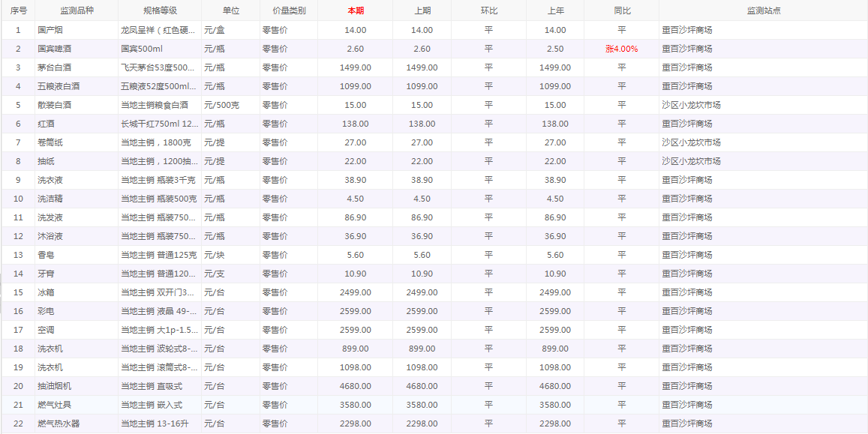Image resolution: width=868 pixels, height=434 pixels.
Task: Click 当地主销 普通125克 specification cell
Action: tap(159, 255)
